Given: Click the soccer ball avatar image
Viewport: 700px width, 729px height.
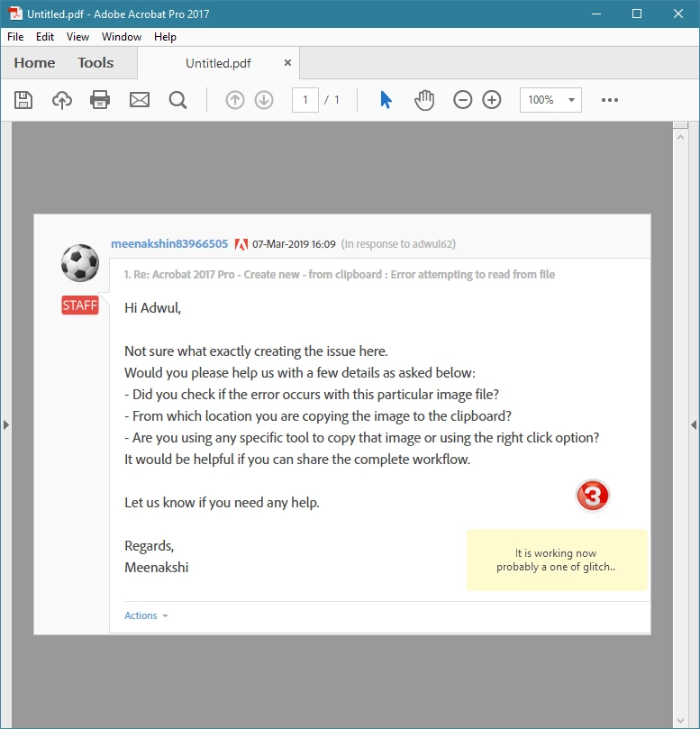Looking at the screenshot, I should 80,263.
